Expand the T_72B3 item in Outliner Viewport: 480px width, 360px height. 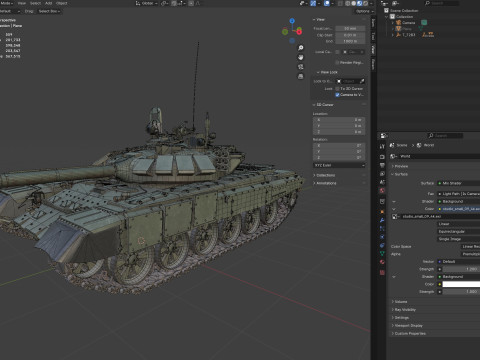[x=393, y=35]
